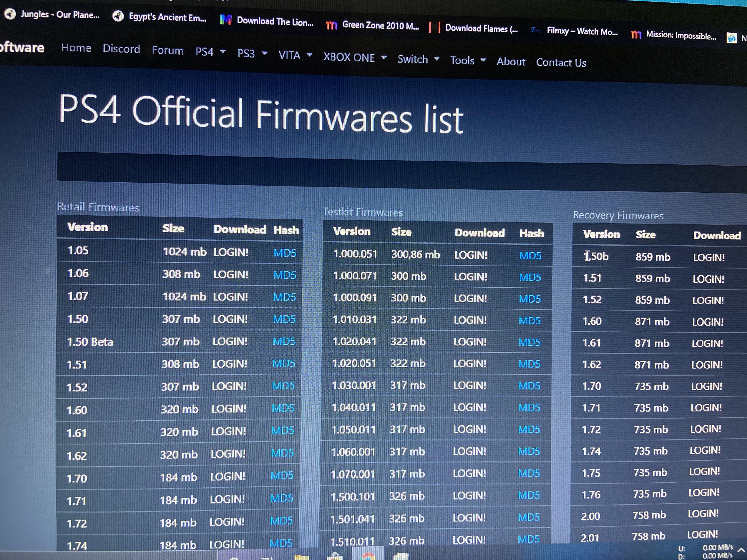Image resolution: width=747 pixels, height=560 pixels.
Task: Open the 'Download Flames' bookmark
Action: pyautogui.click(x=474, y=28)
